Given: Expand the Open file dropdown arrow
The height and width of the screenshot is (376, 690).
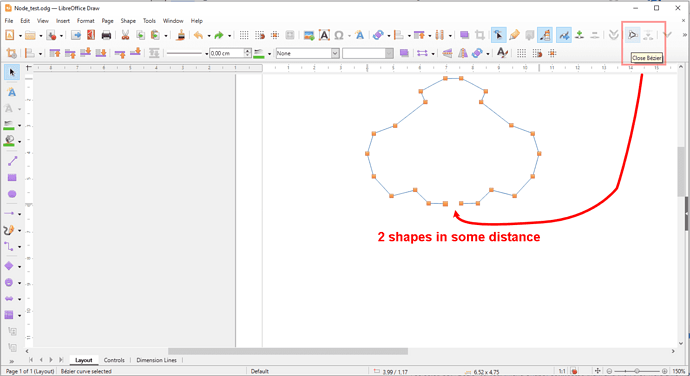Looking at the screenshot, I should 40,36.
